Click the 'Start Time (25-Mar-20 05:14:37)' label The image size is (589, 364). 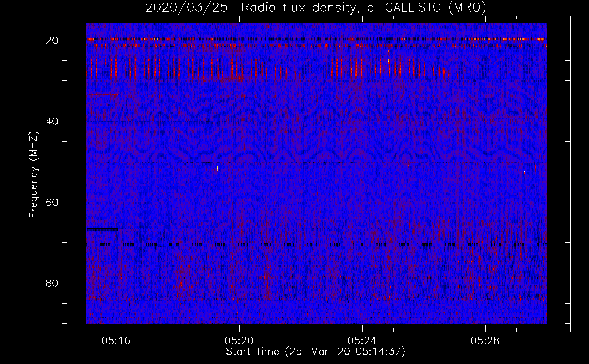316,352
